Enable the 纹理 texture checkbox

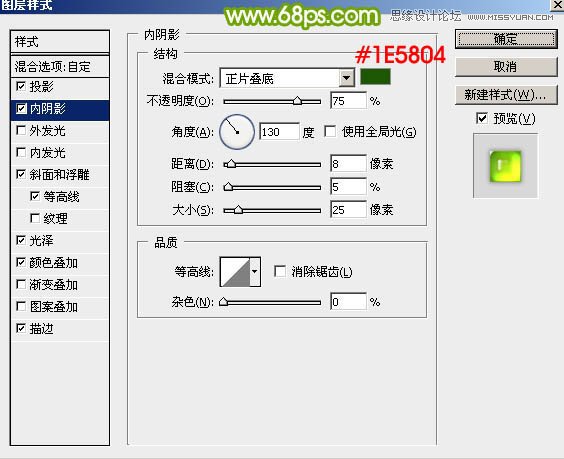click(x=35, y=218)
